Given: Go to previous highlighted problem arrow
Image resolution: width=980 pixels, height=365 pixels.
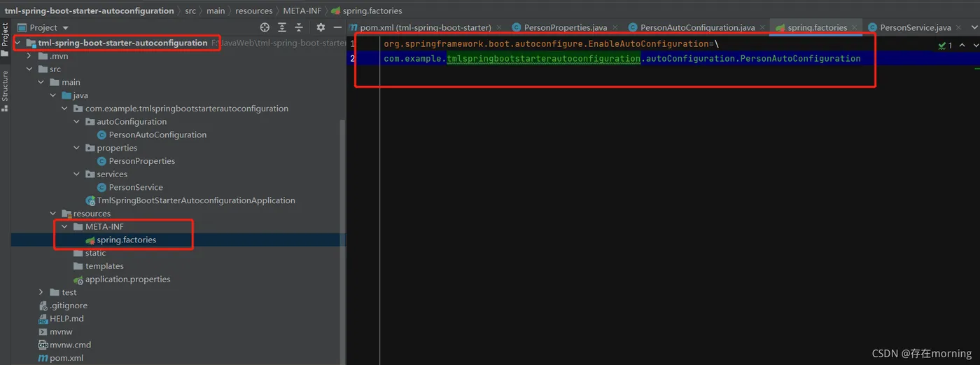Looking at the screenshot, I should click(x=962, y=45).
